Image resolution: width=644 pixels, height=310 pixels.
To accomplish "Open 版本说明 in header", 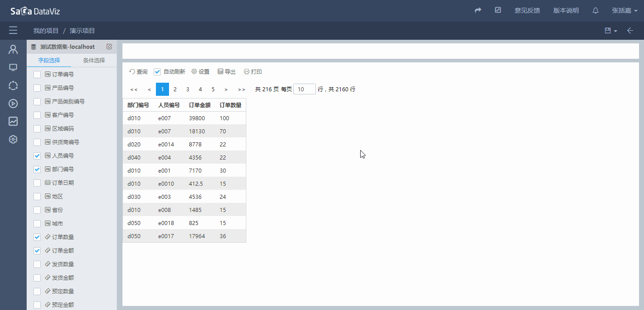I will click(566, 10).
